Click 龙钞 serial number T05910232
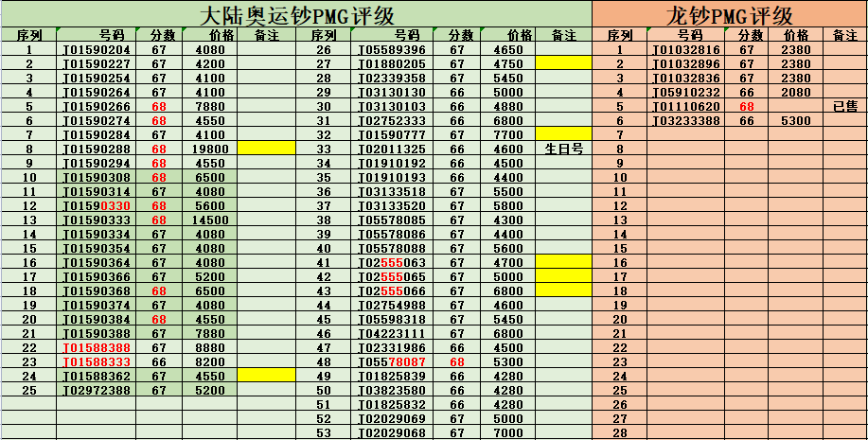This screenshot has height=440, width=868. [x=686, y=93]
